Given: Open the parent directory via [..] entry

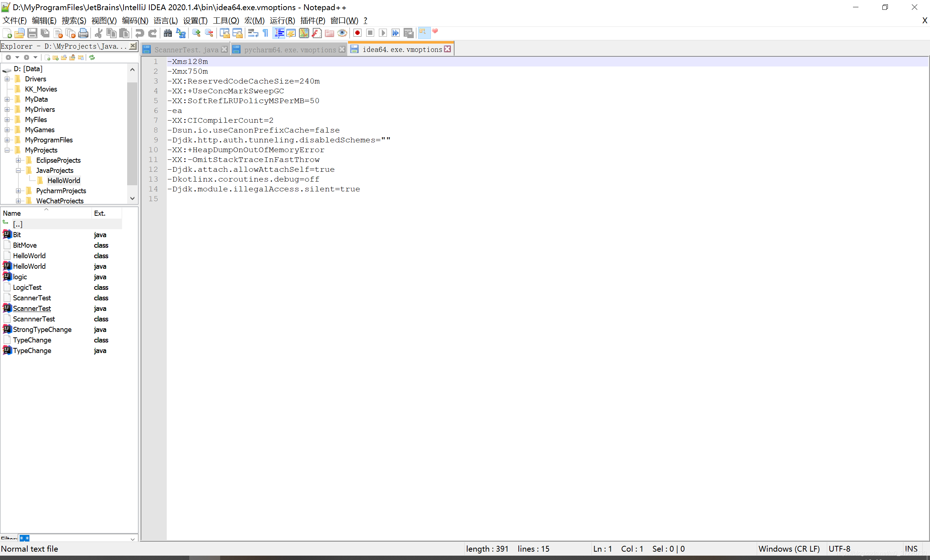Looking at the screenshot, I should (x=18, y=224).
